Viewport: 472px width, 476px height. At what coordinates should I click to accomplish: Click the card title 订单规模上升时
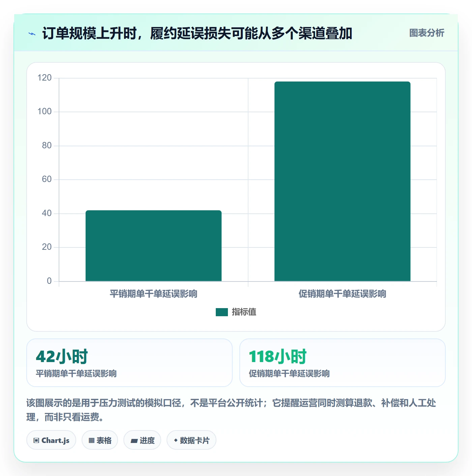[197, 33]
